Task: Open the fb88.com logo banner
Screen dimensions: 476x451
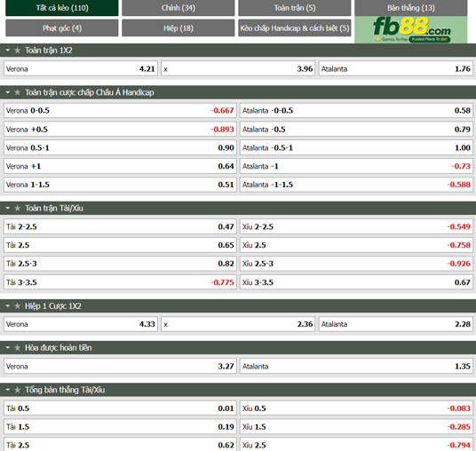Action: 411,29
